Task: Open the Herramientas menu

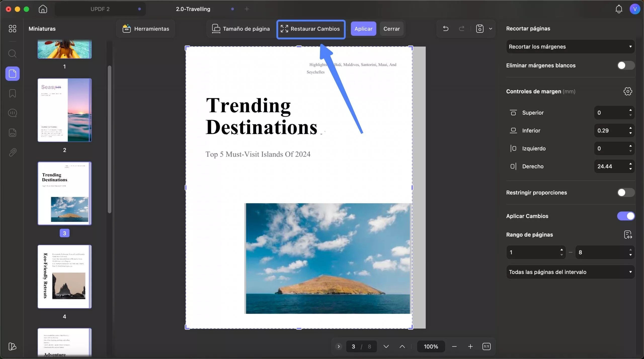Action: pos(146,29)
